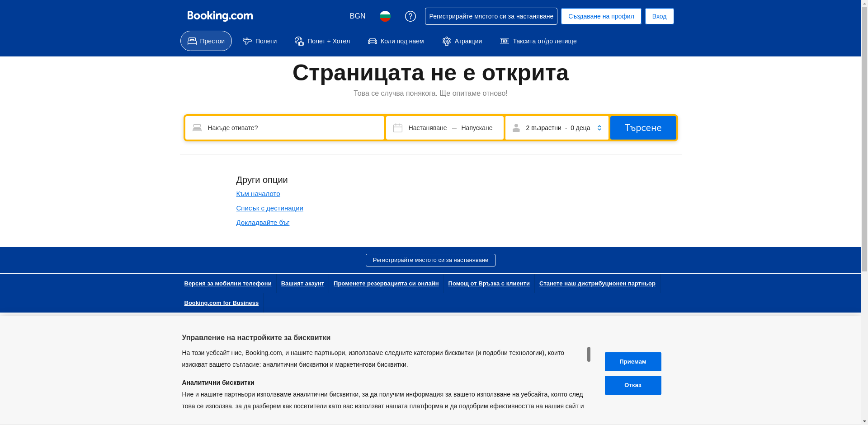Click Списък с дестинации link

click(269, 208)
